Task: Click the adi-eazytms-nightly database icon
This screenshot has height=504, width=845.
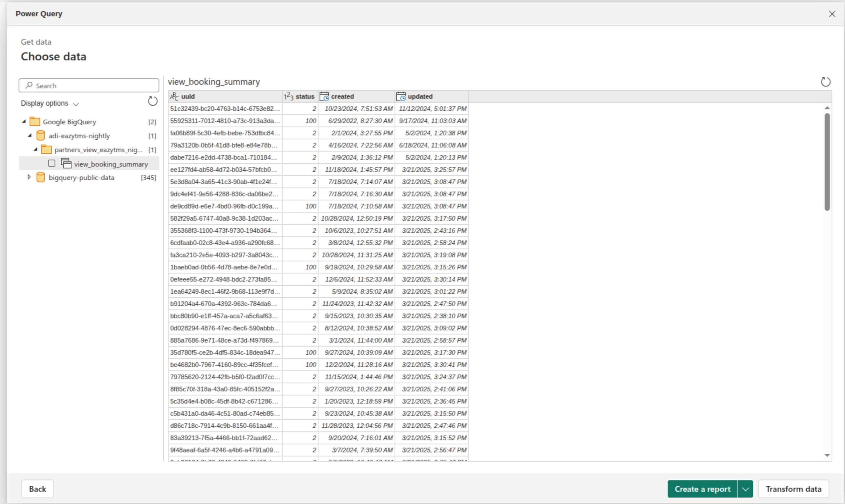Action: pyautogui.click(x=40, y=136)
